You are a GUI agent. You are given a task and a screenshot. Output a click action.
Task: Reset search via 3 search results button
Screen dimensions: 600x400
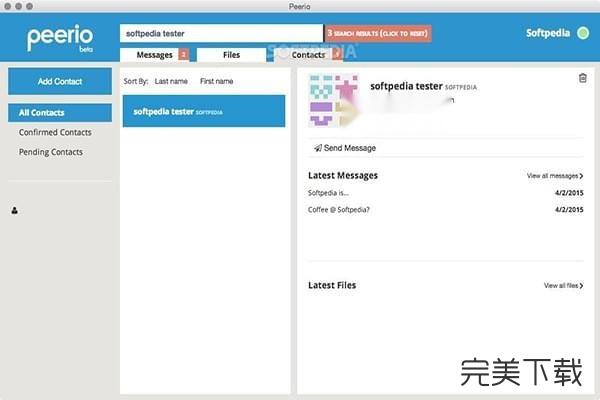pos(378,33)
